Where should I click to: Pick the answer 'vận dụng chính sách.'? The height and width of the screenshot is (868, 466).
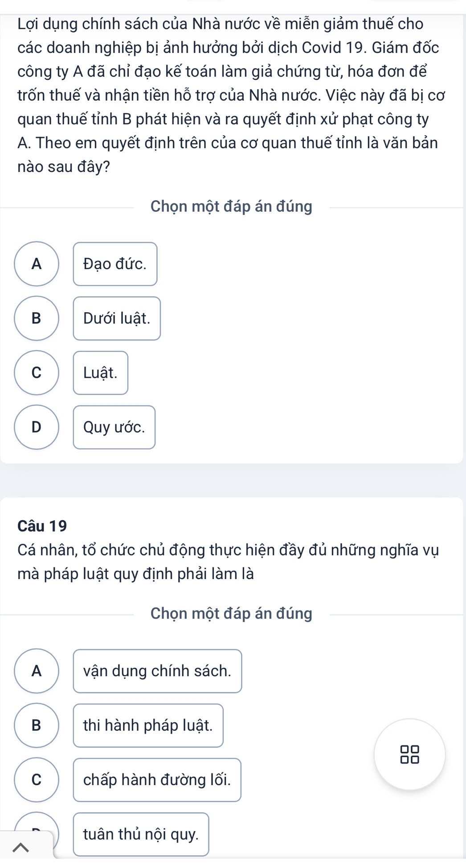(157, 671)
